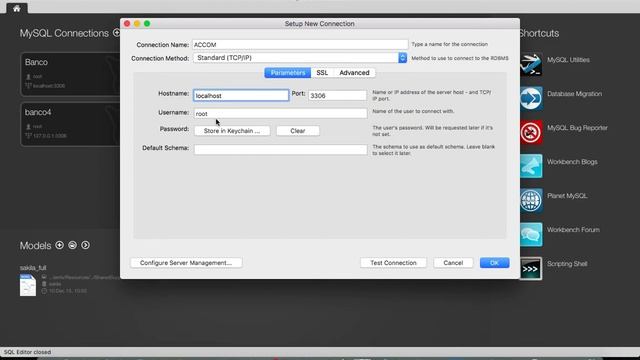Click the Models heading

click(36, 245)
